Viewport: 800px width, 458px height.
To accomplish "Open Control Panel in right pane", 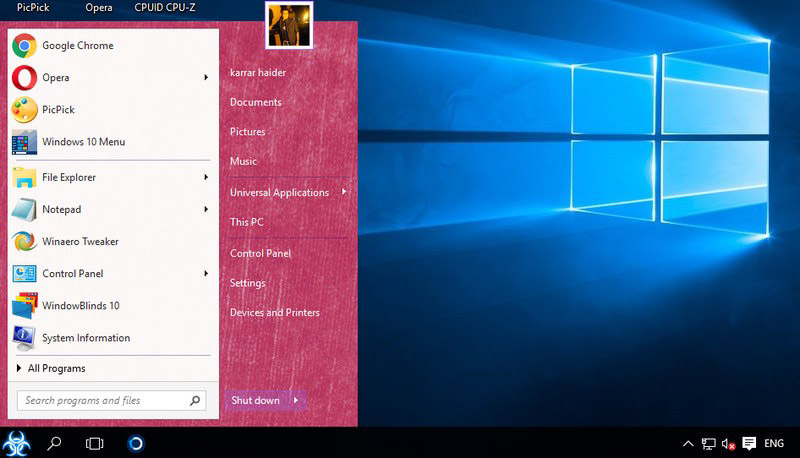I will (260, 253).
